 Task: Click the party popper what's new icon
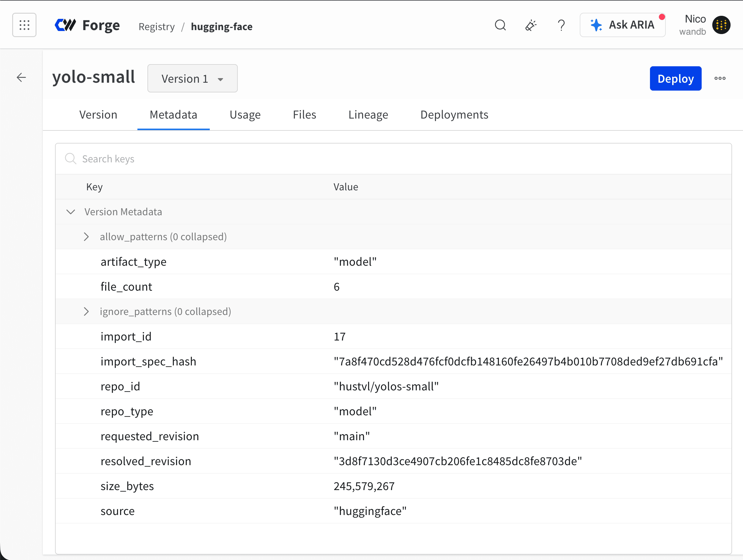click(531, 25)
